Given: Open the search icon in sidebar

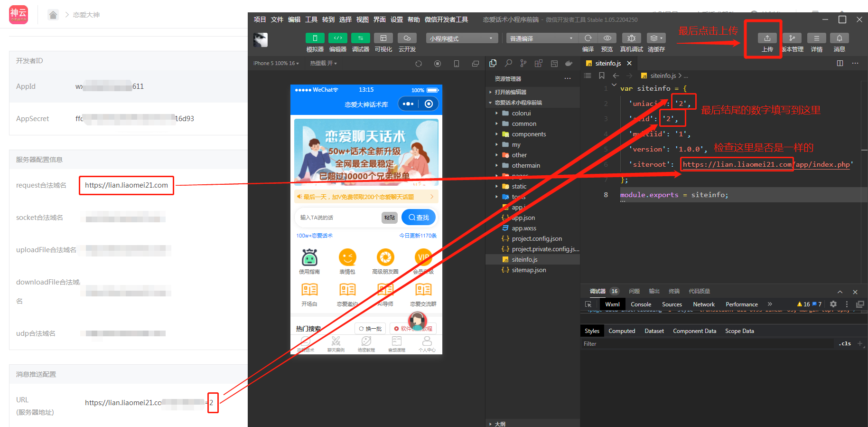Looking at the screenshot, I should click(508, 63).
